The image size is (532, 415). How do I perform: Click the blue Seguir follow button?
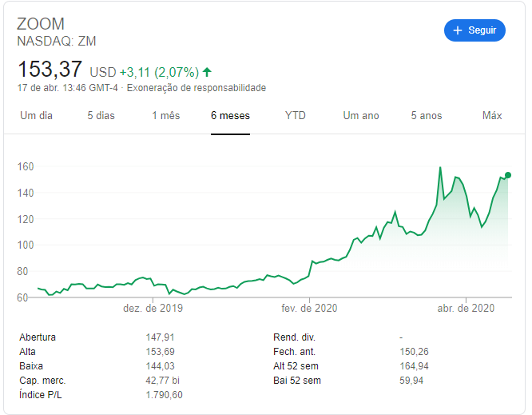click(x=474, y=30)
